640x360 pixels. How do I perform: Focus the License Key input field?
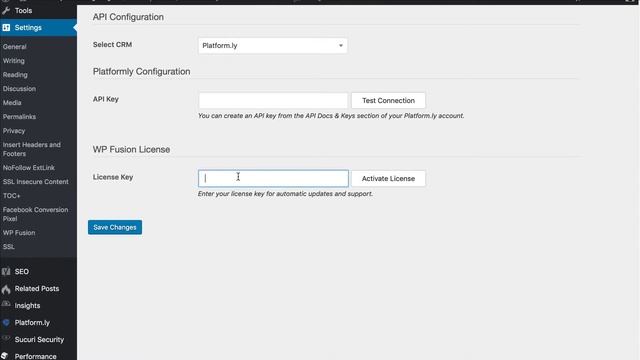click(x=273, y=178)
